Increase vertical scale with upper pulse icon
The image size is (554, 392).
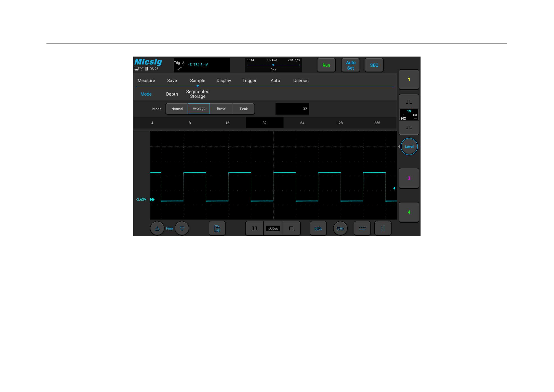click(x=409, y=102)
